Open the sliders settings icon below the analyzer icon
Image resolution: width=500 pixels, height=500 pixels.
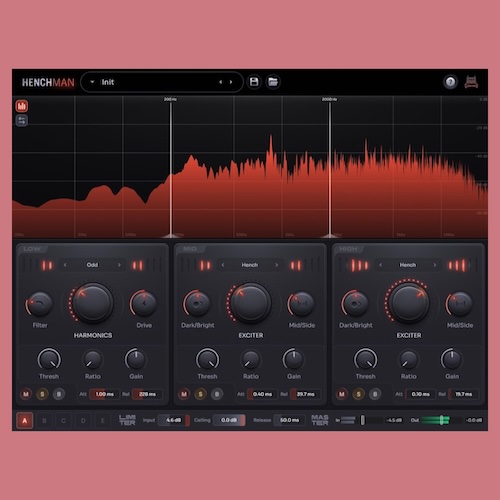(x=22, y=120)
